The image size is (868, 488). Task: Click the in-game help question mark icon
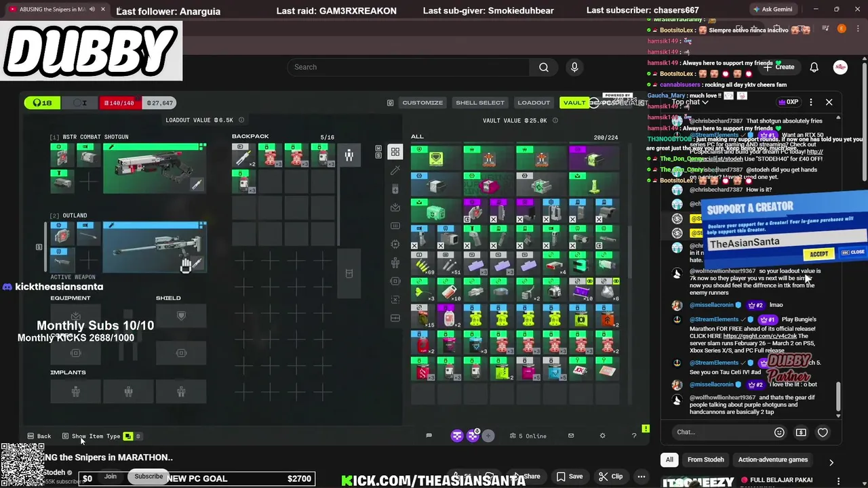tap(634, 436)
